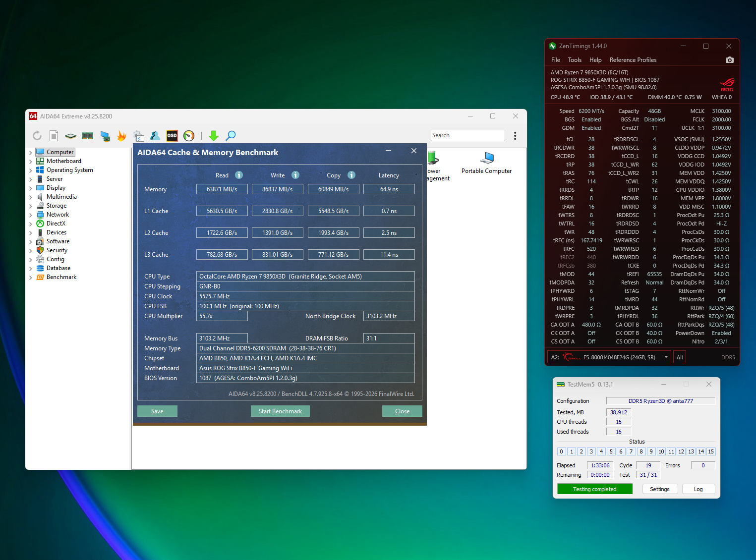Open the Report icon in AIDA64 toolbar
Image resolution: width=756 pixels, height=560 pixels.
coord(54,135)
